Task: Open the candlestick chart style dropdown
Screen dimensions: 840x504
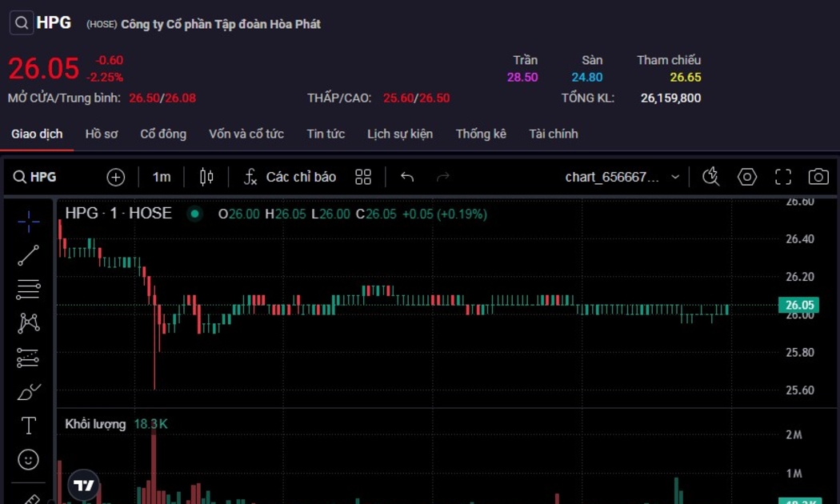Action: click(x=206, y=177)
